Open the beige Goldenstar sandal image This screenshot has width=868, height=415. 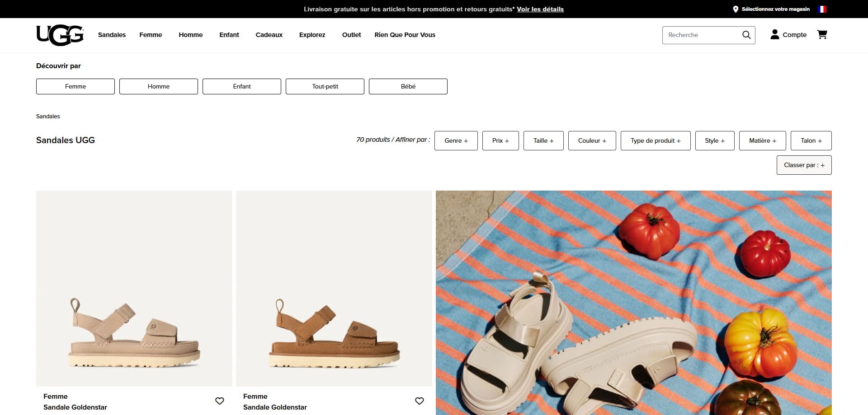(x=134, y=289)
